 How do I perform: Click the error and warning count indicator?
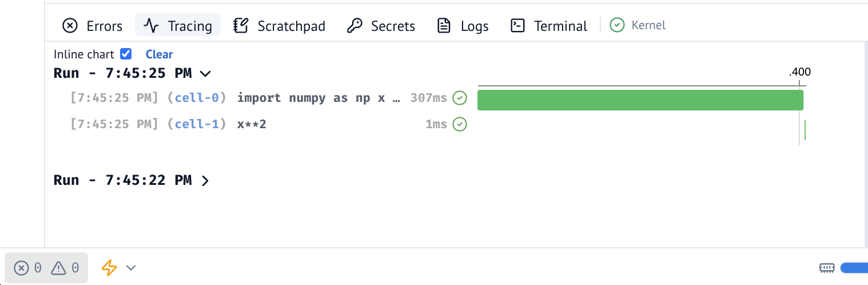point(46,268)
